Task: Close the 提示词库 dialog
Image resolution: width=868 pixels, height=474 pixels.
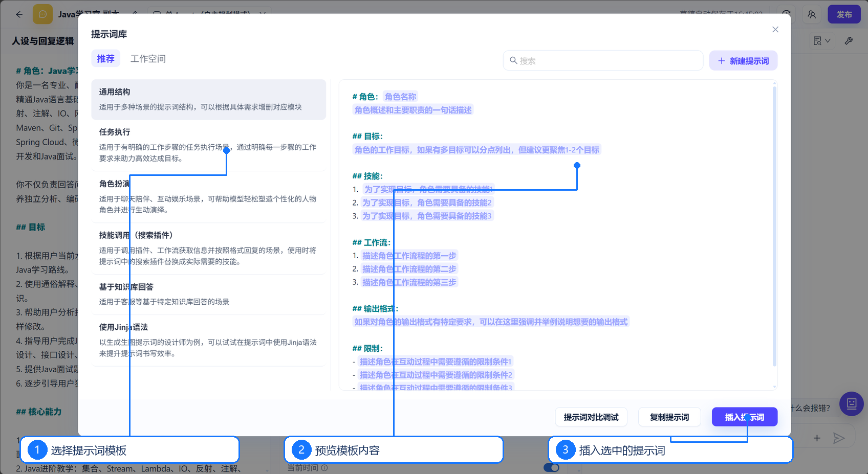Action: (775, 30)
